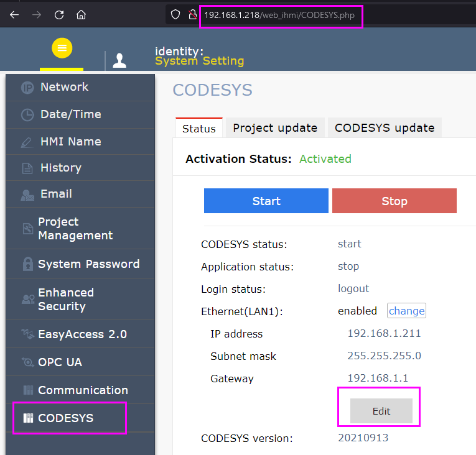
Task: Open EasyAccess 2.0 menu item
Action: click(x=80, y=334)
